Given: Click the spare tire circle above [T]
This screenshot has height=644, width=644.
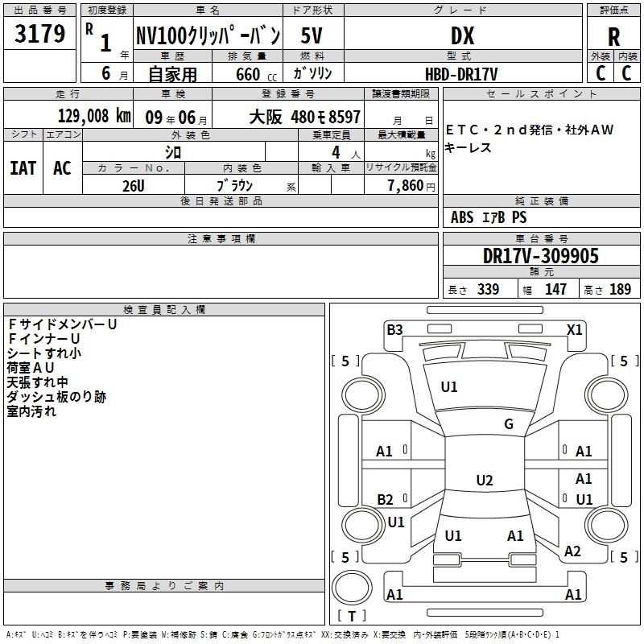Looking at the screenshot, I should [352, 587].
